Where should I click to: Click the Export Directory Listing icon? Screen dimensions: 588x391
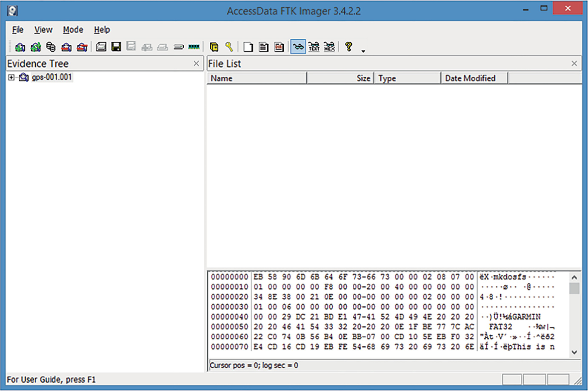click(x=279, y=47)
